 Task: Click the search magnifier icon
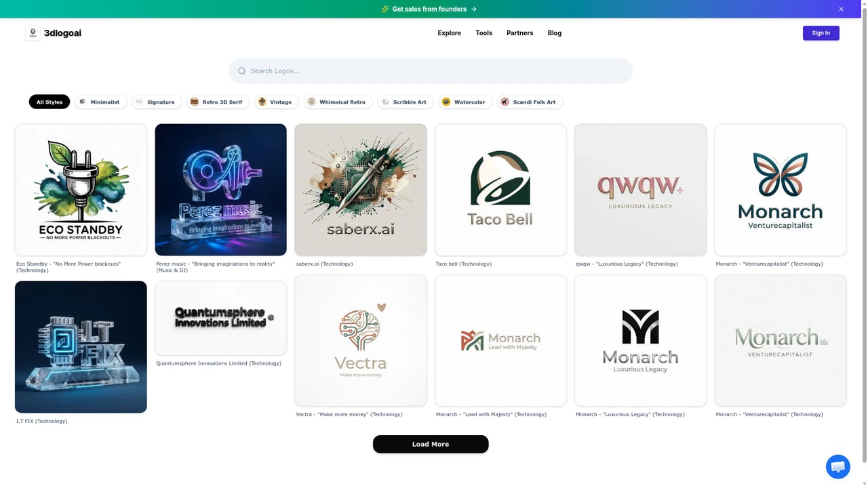point(241,71)
